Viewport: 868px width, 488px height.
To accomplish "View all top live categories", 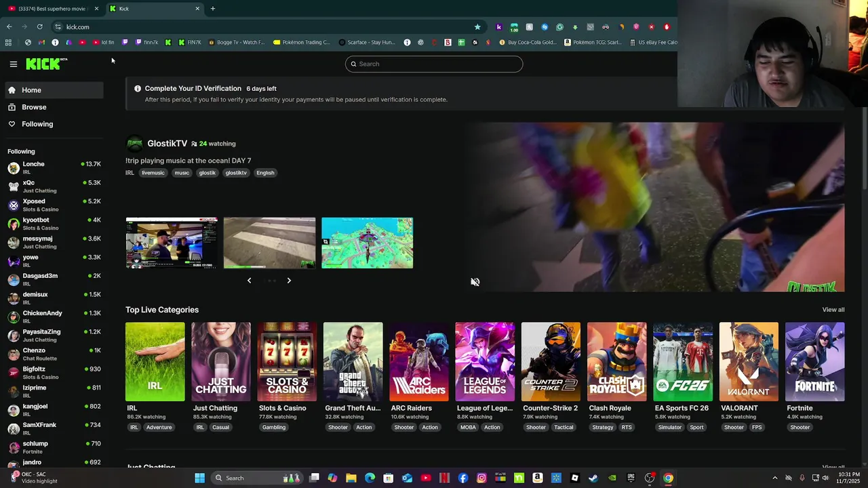I will pos(833,310).
